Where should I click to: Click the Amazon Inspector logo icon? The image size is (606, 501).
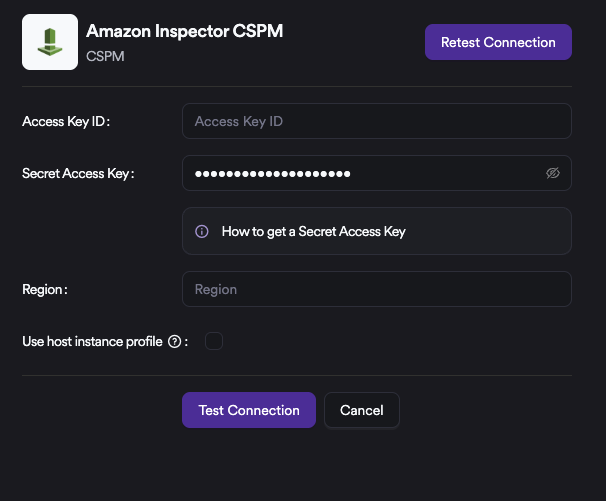(50, 42)
